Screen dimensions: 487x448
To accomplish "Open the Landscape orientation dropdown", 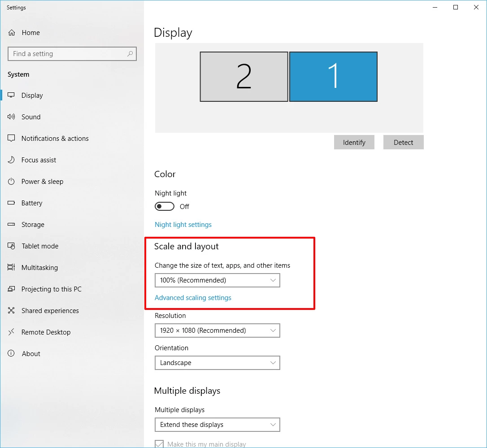I will click(x=217, y=363).
